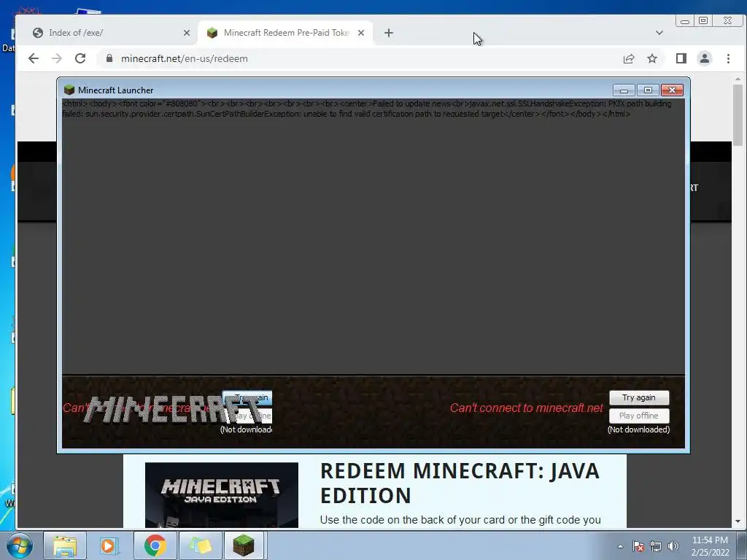
Task: Open Chrome's three-dot menu
Action: 729,58
